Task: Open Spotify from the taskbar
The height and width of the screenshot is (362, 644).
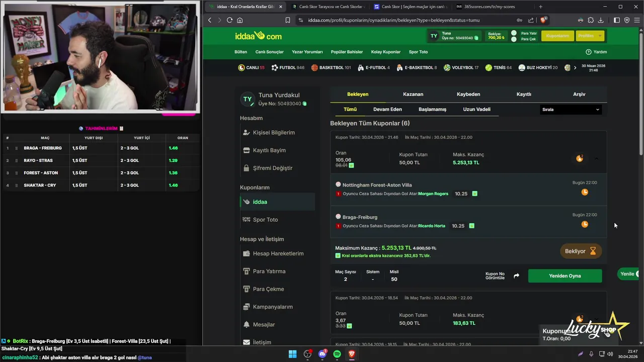Action: point(337,354)
